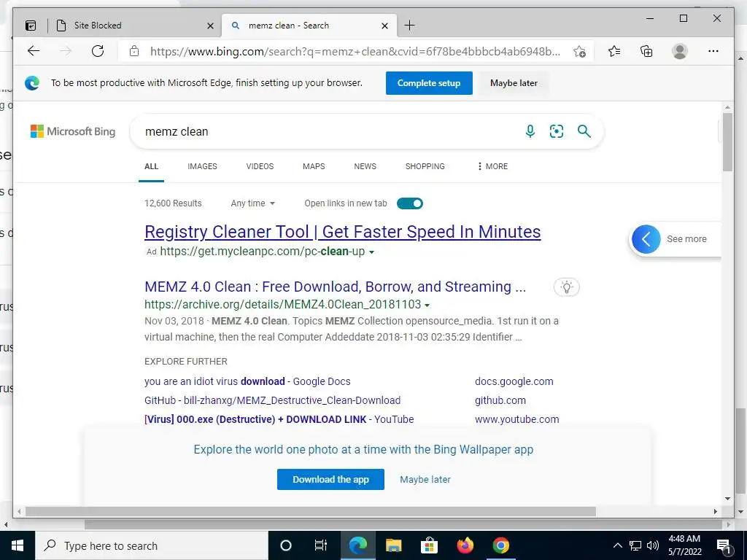The width and height of the screenshot is (747, 560).
Task: Search by voice using microphone icon
Action: pyautogui.click(x=530, y=131)
